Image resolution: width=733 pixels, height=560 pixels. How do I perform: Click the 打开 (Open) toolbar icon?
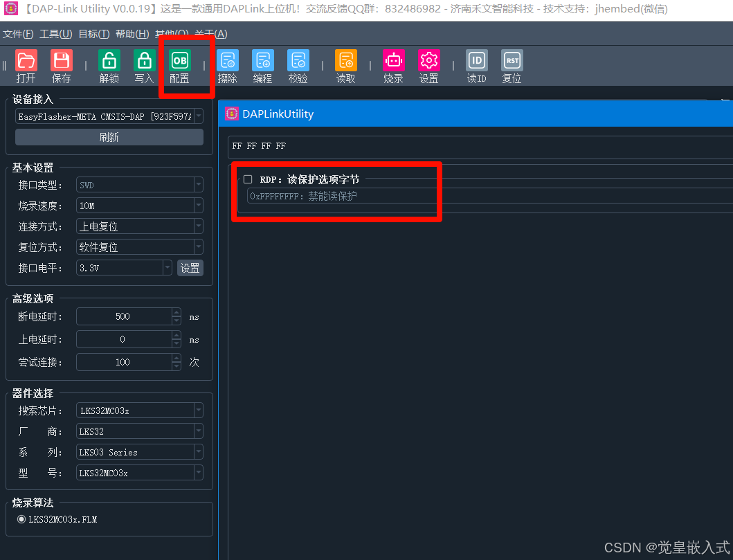pyautogui.click(x=26, y=61)
